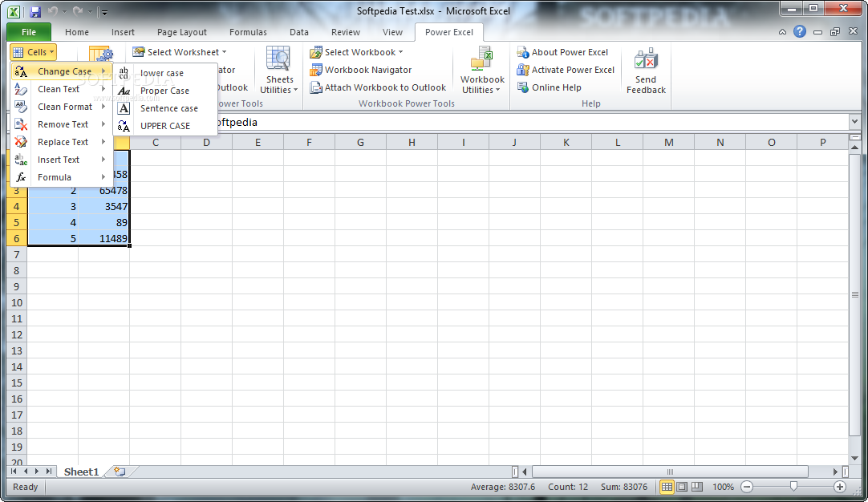Select row header 10
This screenshot has width=868, height=502.
point(17,303)
